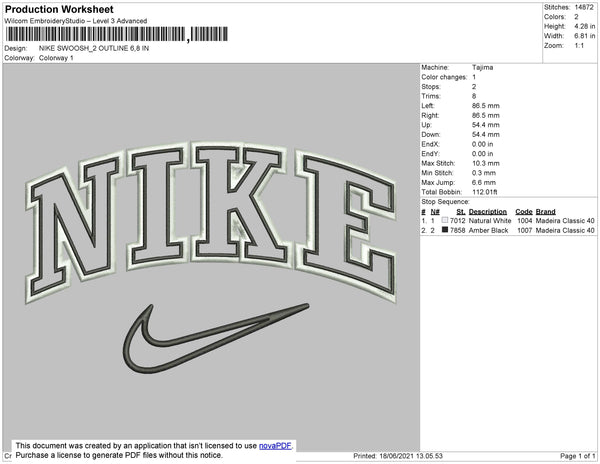Click Max Stitch value '10.3 mm'
The image size is (600, 464).
pyautogui.click(x=486, y=163)
